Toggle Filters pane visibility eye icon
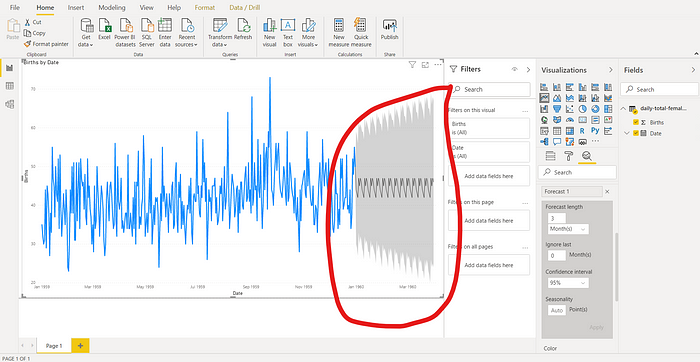Screen dimensions: 700x362 pos(515,70)
